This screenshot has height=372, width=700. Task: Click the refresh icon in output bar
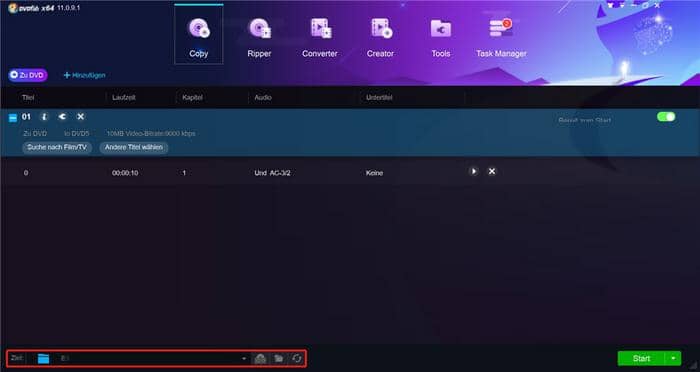(x=297, y=358)
